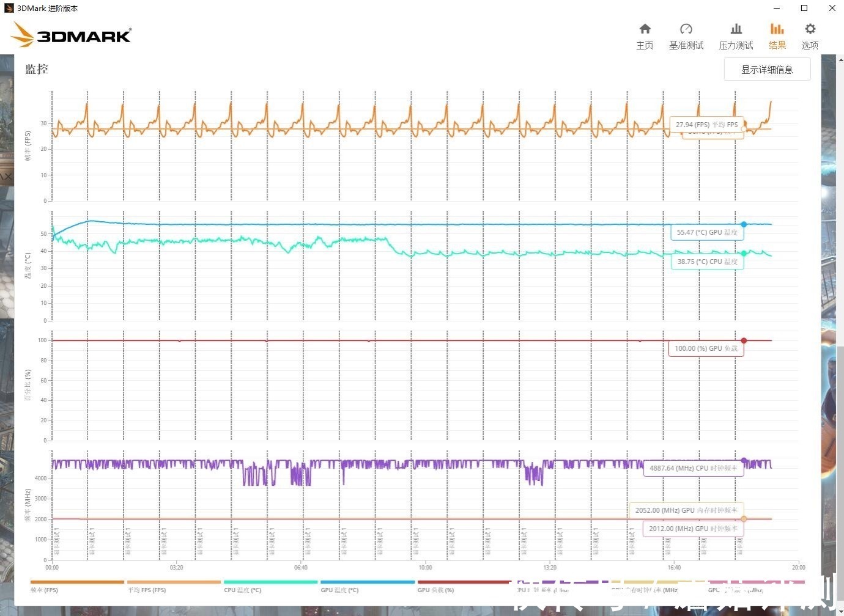The height and width of the screenshot is (616, 844).
Task: Click the 38.75 (°C) CPU 温度 tooltip
Action: pos(708,262)
